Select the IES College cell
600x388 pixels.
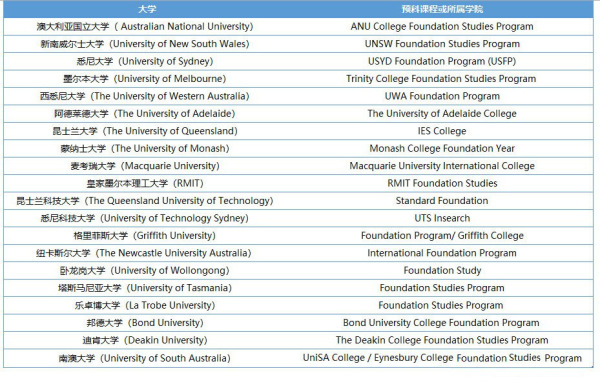[x=442, y=131]
